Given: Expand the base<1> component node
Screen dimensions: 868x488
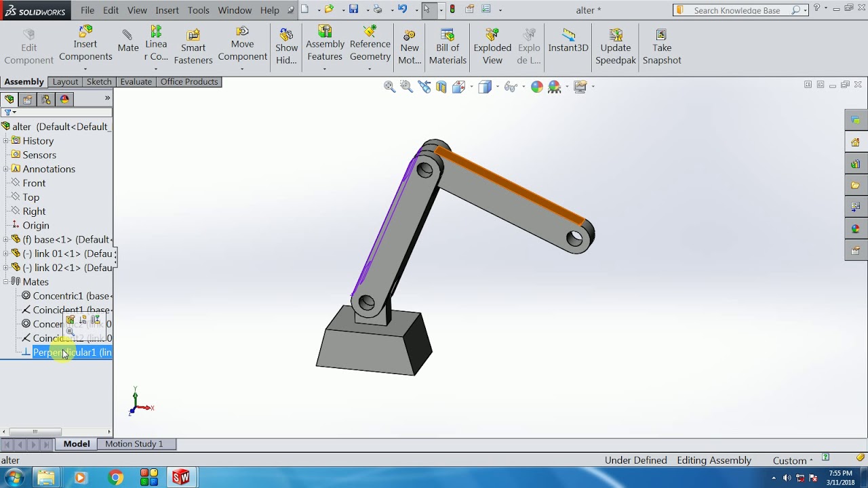Looking at the screenshot, I should (x=6, y=239).
